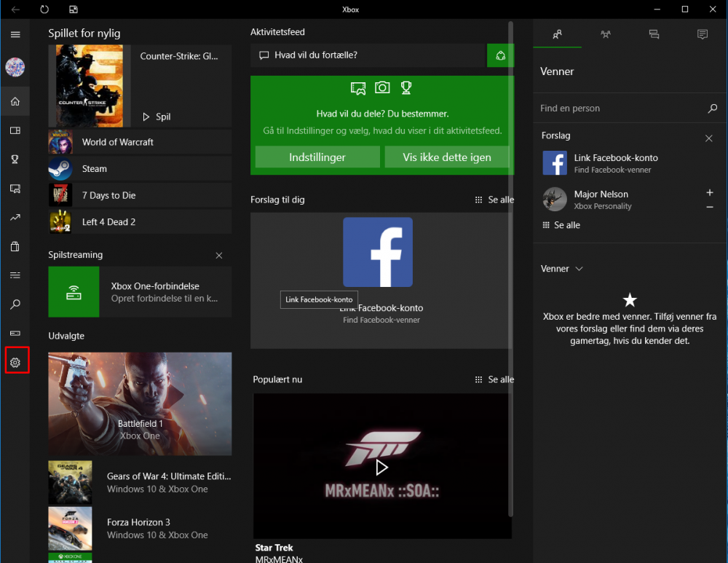Screen dimensions: 728x563
Task: Open Trending sidebar icon
Action: pos(15,217)
